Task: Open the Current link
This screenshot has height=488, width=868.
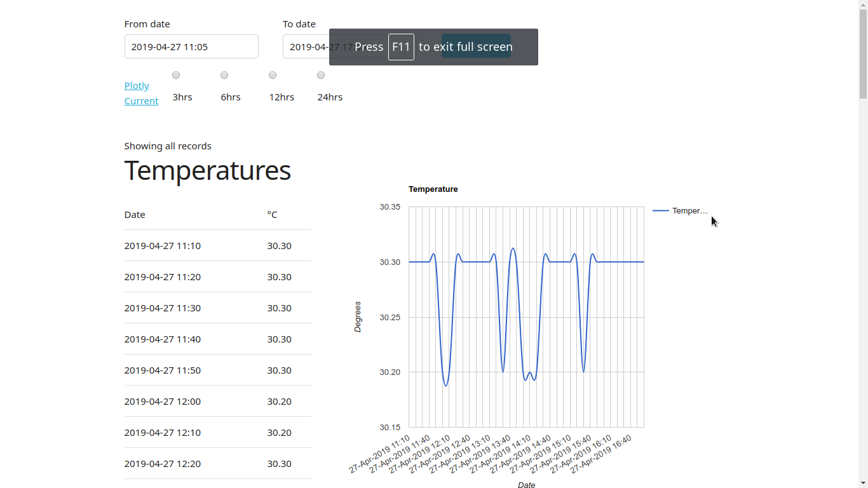Action: click(141, 100)
